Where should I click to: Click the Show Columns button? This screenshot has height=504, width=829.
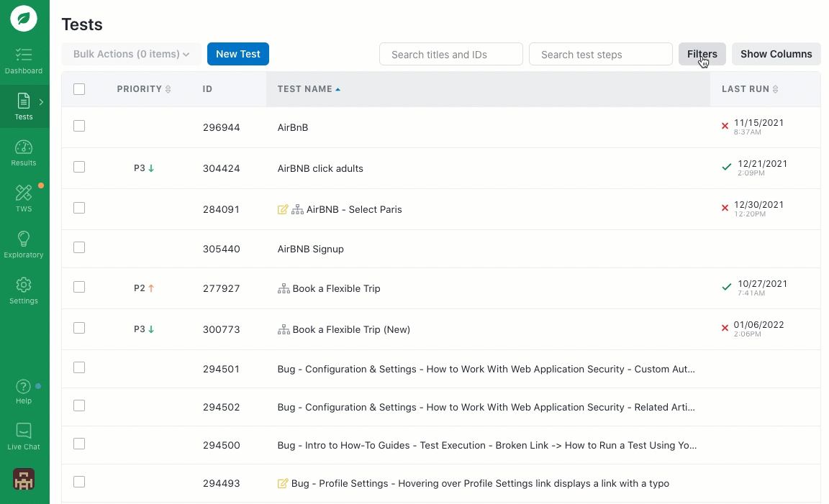(x=776, y=54)
